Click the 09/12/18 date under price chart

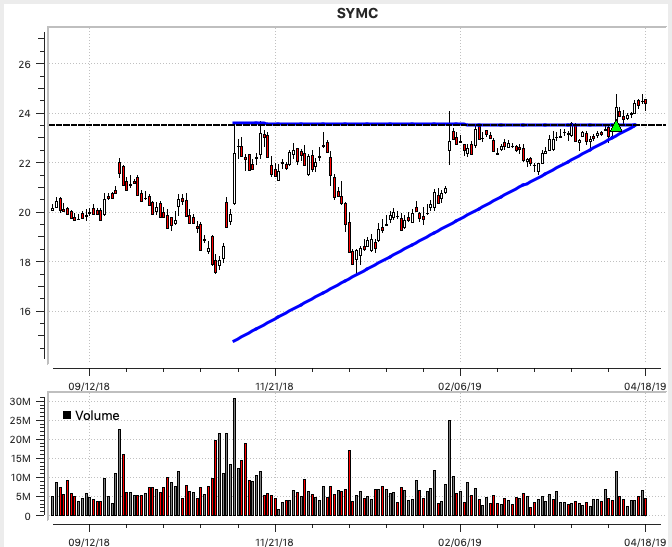point(89,386)
